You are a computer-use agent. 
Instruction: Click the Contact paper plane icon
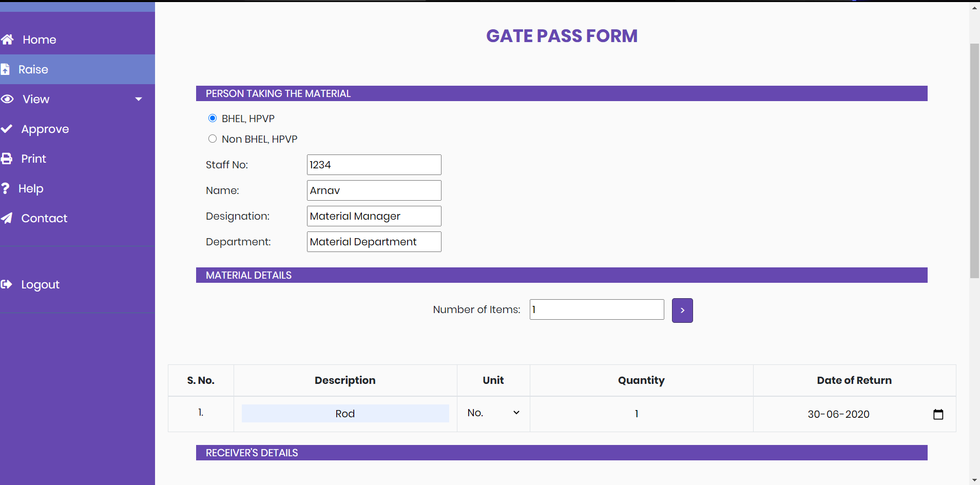pos(7,218)
